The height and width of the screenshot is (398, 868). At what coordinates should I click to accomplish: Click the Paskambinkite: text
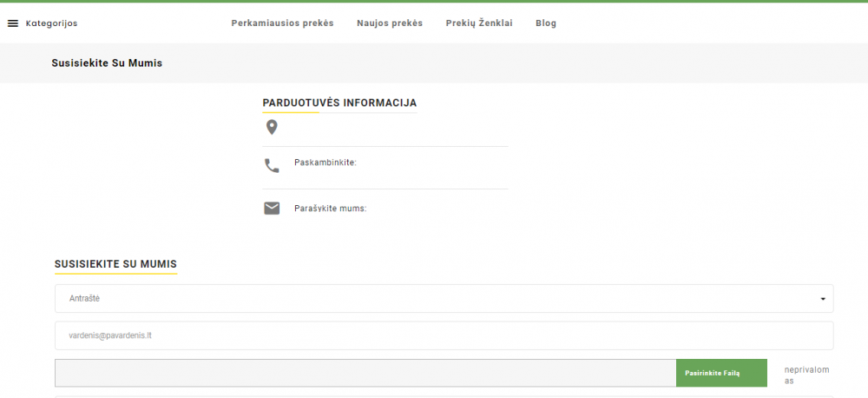[x=325, y=163]
